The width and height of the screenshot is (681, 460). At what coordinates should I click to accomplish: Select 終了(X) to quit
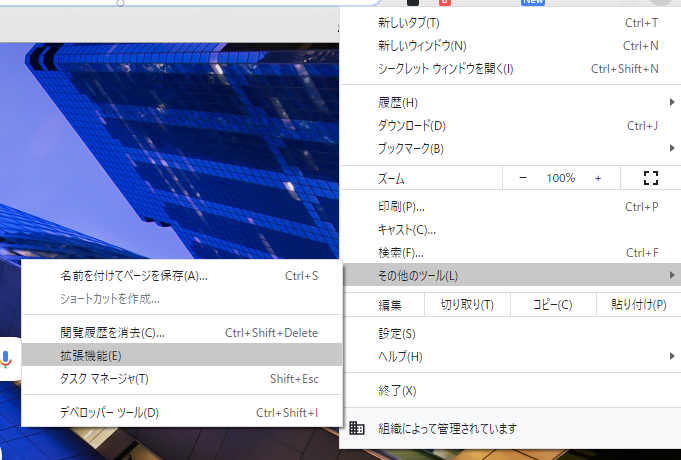pos(511,391)
